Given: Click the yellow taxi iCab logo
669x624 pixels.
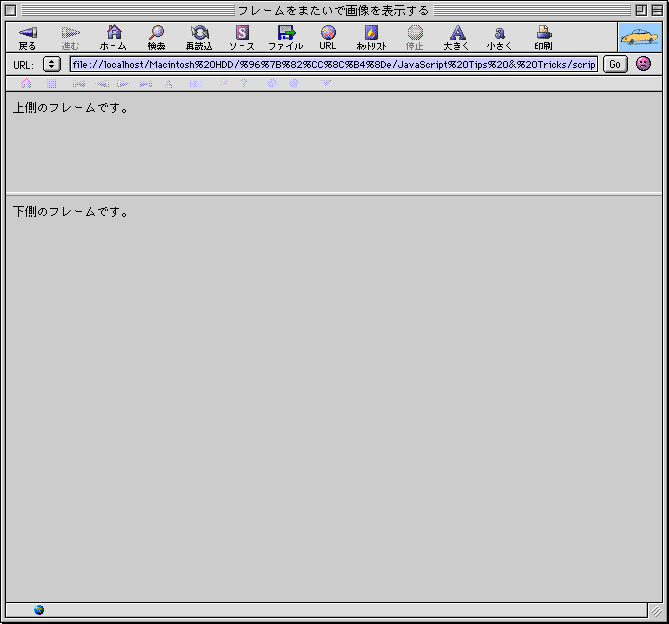Looking at the screenshot, I should click(x=640, y=38).
